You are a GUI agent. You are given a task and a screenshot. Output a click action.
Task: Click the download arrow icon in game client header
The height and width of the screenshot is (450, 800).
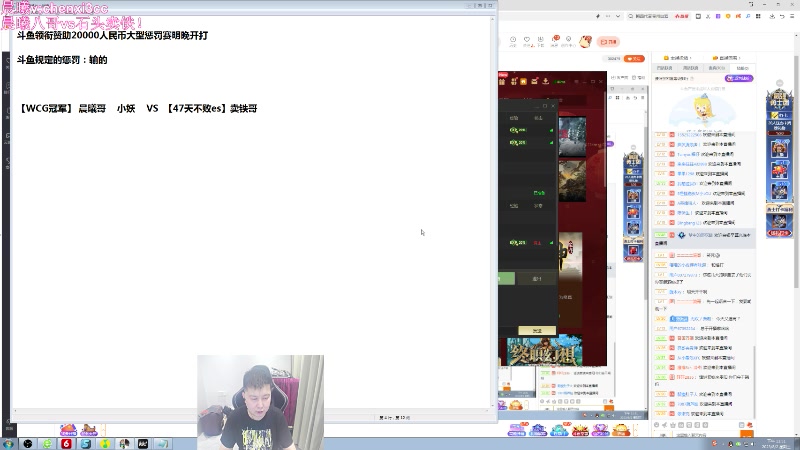click(545, 81)
